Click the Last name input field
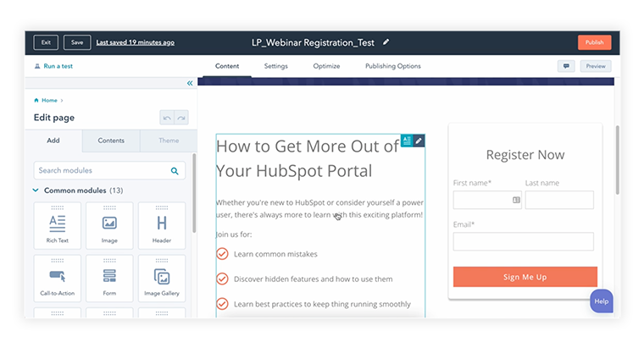 tap(559, 200)
